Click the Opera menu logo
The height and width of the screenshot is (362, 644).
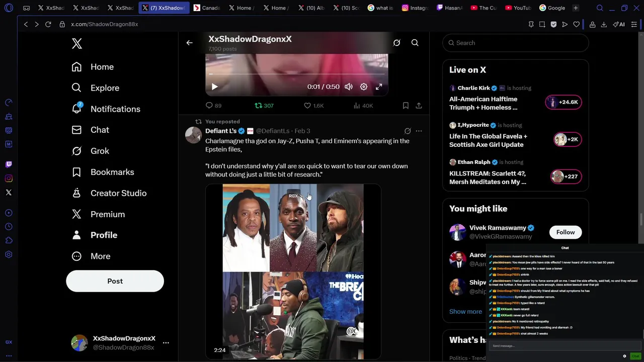click(x=9, y=8)
